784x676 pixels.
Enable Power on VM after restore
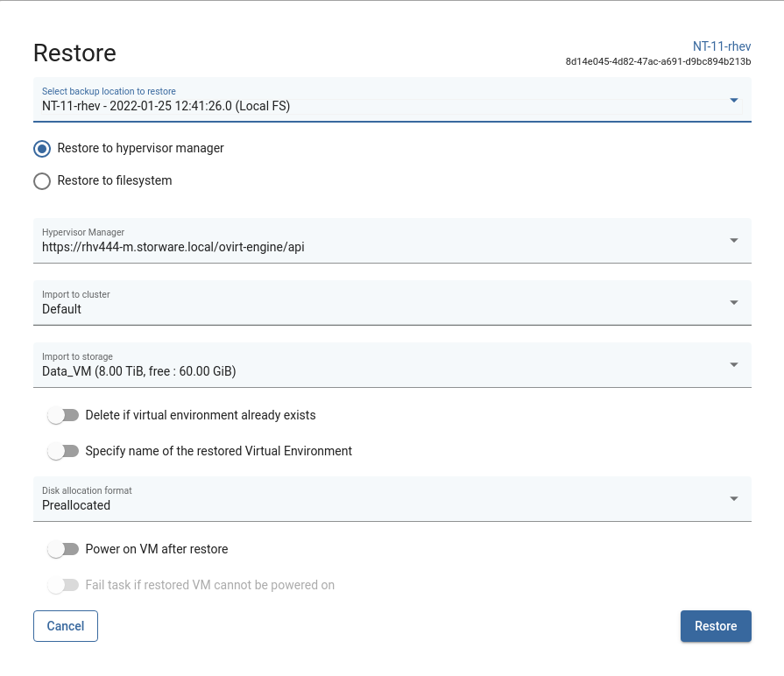pos(63,549)
